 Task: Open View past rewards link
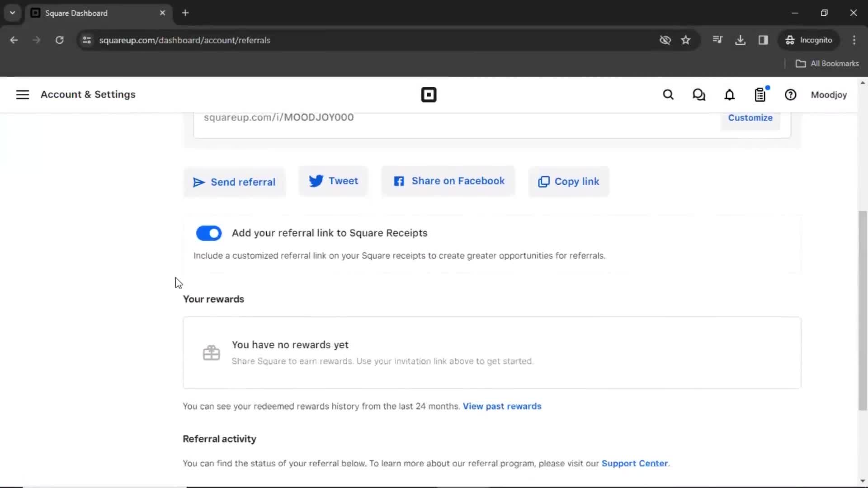502,406
